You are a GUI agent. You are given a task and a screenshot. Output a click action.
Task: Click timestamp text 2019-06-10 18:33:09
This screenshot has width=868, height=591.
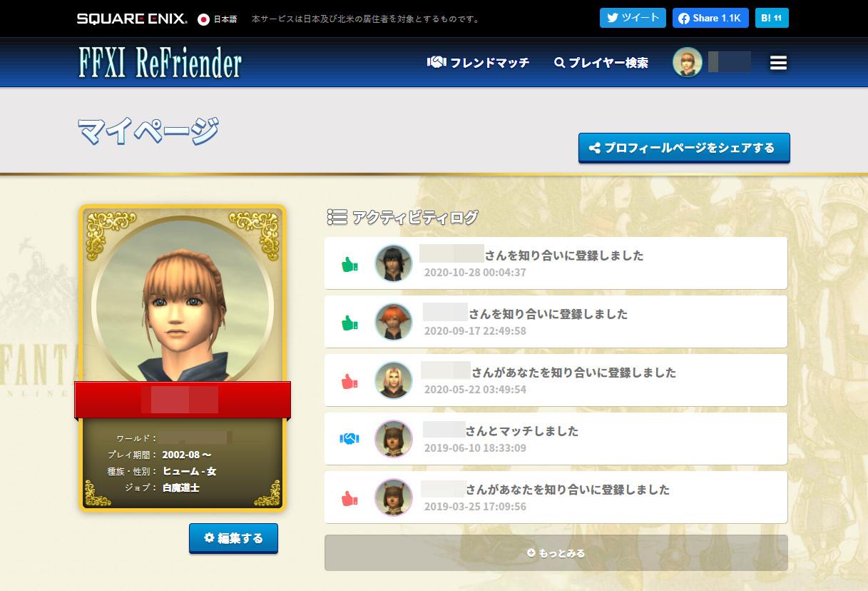(475, 448)
